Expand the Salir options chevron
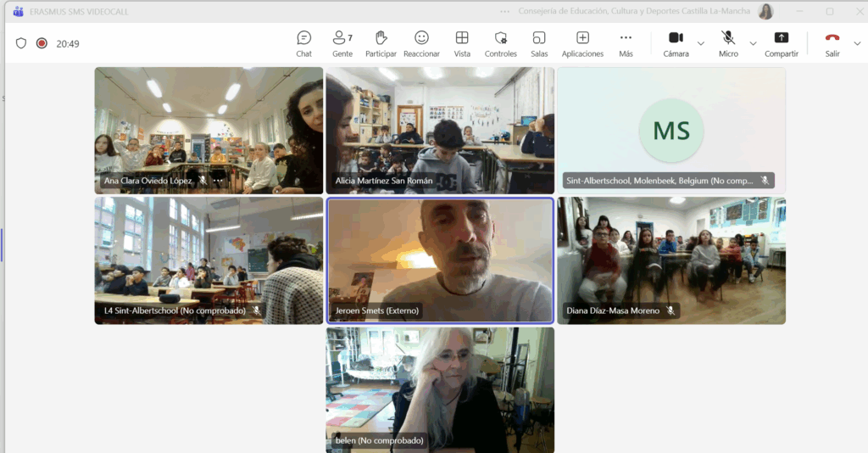The width and height of the screenshot is (868, 453). [x=857, y=43]
